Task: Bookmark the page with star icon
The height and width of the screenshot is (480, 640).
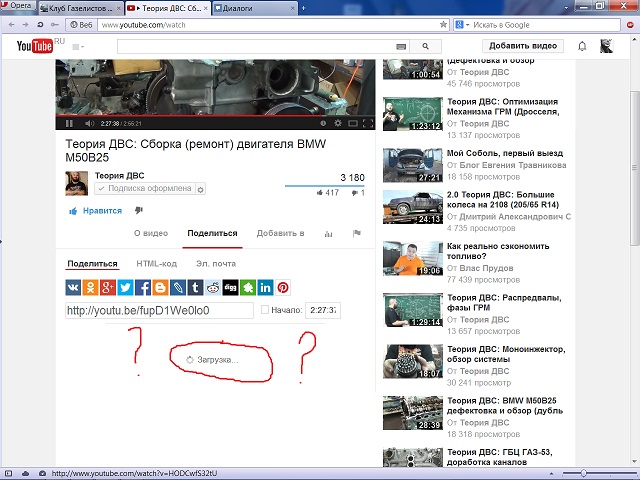Action: coord(443,24)
